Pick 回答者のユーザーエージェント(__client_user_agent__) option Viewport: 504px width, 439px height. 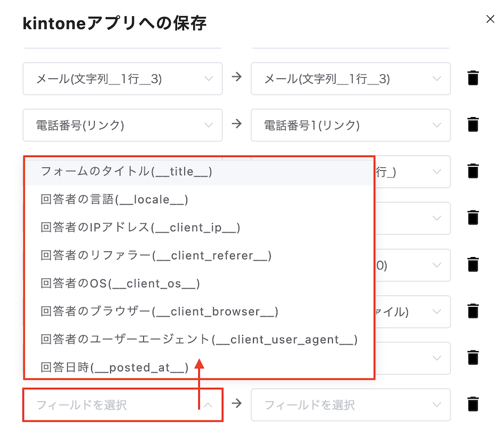pyautogui.click(x=199, y=339)
